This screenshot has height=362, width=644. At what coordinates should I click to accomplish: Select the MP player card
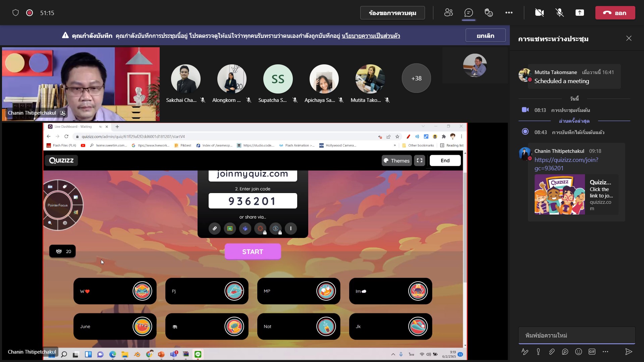[x=299, y=291]
